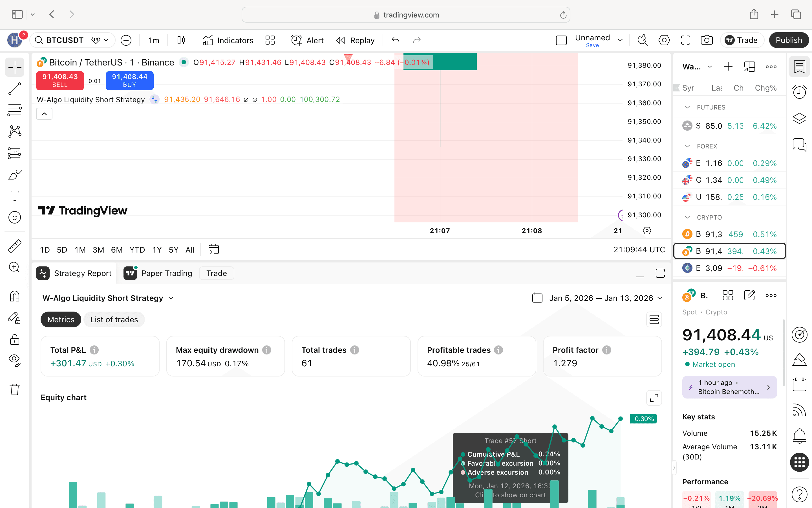Click the red SELL price button
The image size is (812, 508).
(60, 81)
